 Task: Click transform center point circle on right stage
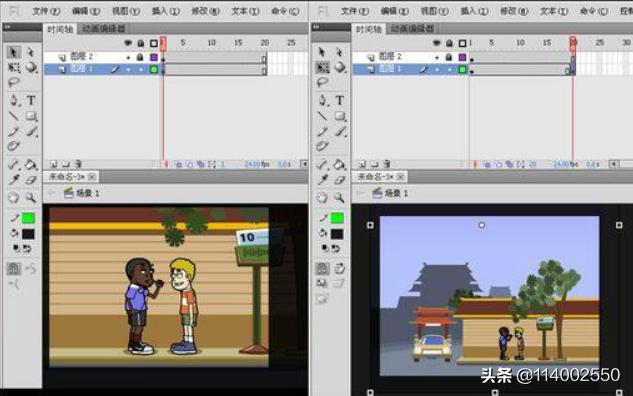click(x=481, y=225)
